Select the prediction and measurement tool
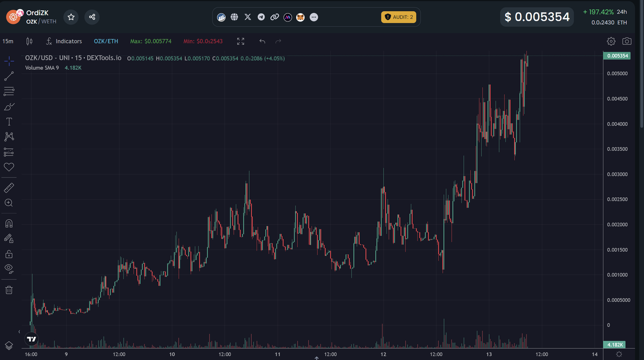The image size is (644, 360). pos(9,152)
